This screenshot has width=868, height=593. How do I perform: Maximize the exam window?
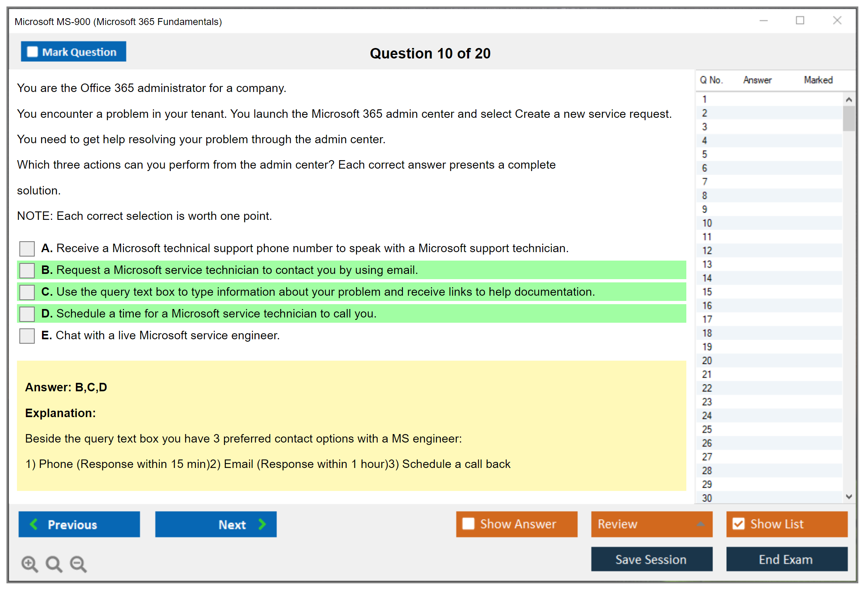click(x=800, y=21)
